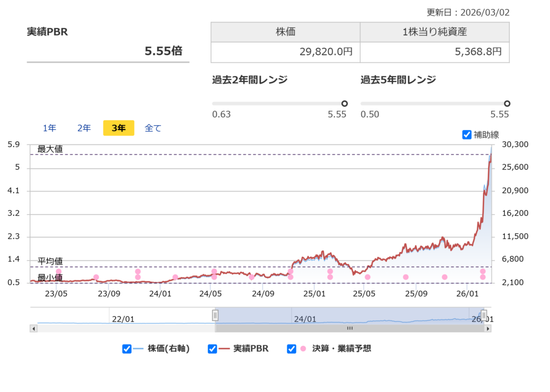Uncheck the 実績PBR checkbox
Image resolution: width=550 pixels, height=392 pixels.
(x=212, y=349)
